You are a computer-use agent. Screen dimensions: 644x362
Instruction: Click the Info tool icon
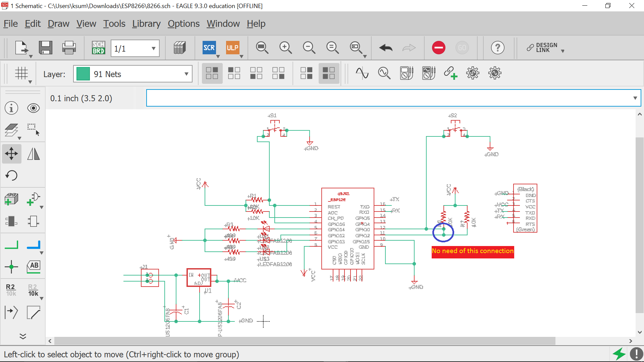click(x=11, y=108)
